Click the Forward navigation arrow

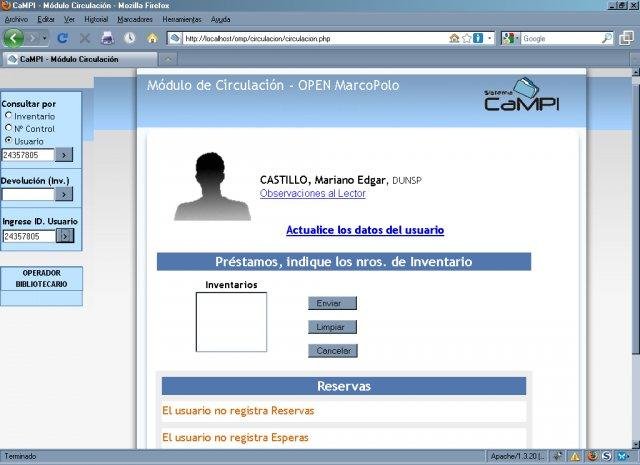[33, 38]
